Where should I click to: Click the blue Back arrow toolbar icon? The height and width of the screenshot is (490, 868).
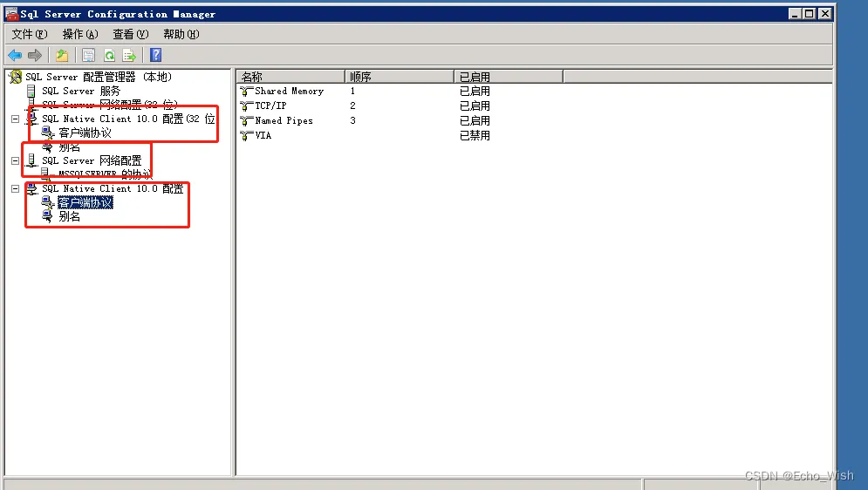[15, 55]
